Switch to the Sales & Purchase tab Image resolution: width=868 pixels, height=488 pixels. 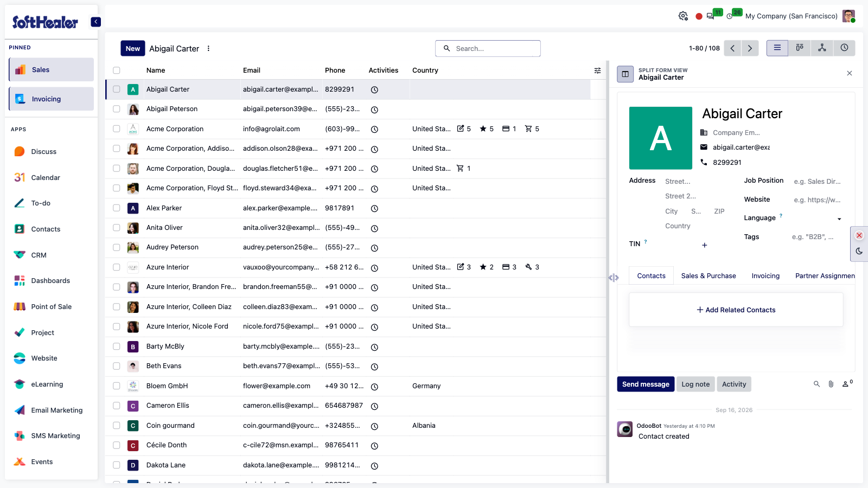(x=709, y=276)
